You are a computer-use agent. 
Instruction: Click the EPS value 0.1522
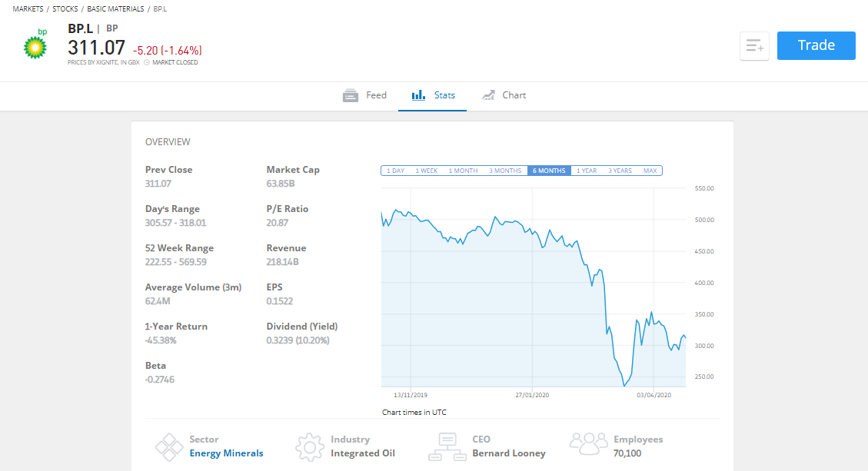[x=280, y=302]
